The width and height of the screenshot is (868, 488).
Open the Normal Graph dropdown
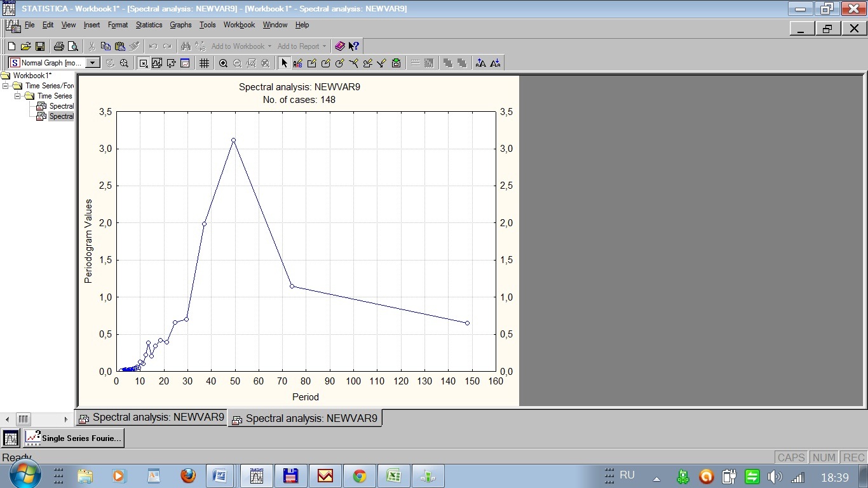[93, 63]
